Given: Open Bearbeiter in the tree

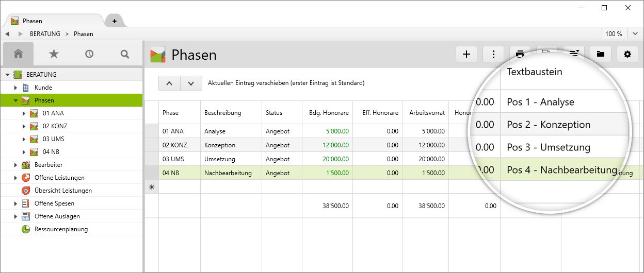Looking at the screenshot, I should (49, 165).
